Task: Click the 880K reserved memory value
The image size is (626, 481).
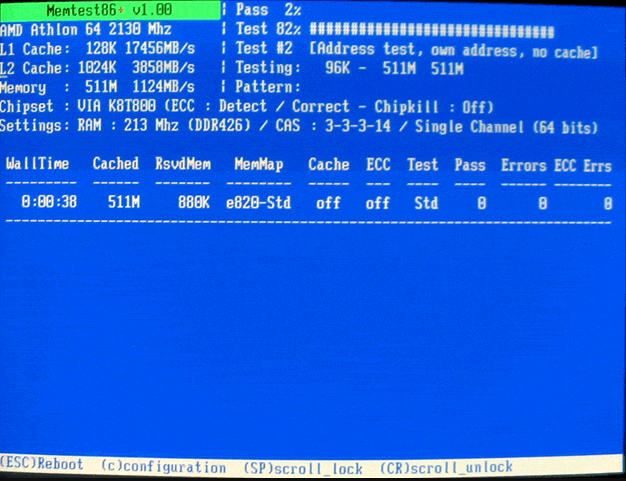Action: point(194,203)
